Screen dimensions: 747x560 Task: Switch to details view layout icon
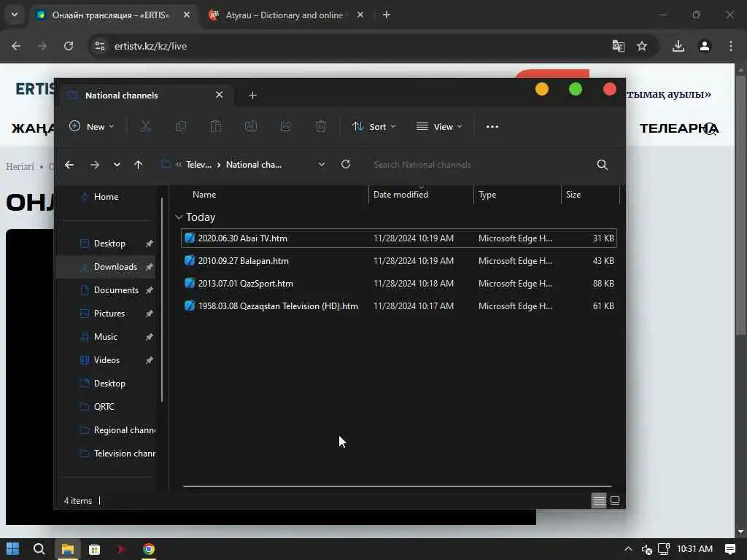(599, 500)
